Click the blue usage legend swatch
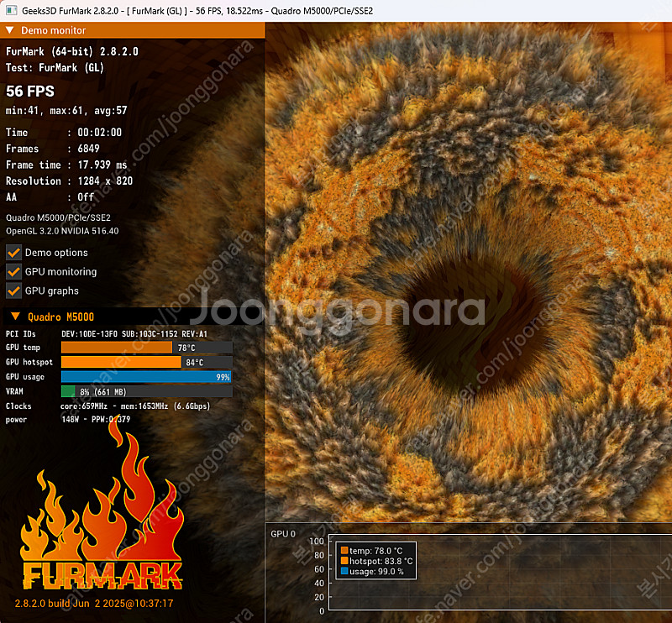672x623 pixels. pyautogui.click(x=344, y=571)
